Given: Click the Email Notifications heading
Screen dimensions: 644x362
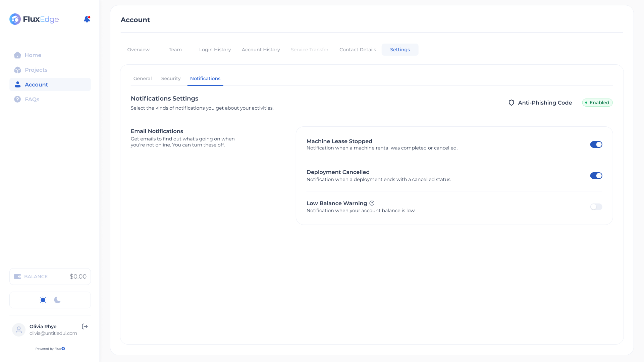Looking at the screenshot, I should tap(157, 131).
